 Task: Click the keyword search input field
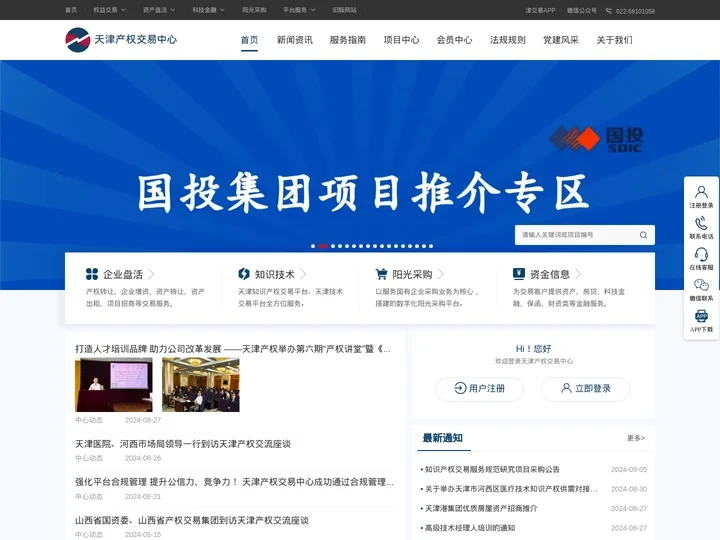(578, 235)
